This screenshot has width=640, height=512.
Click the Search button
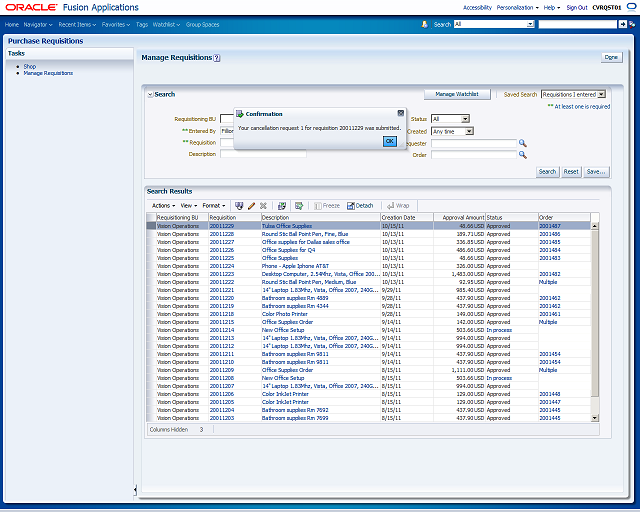point(547,172)
